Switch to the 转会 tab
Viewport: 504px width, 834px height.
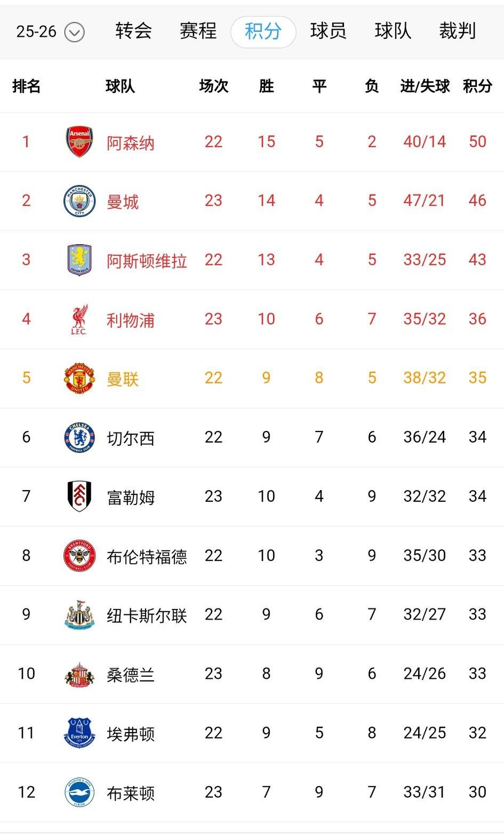click(134, 31)
